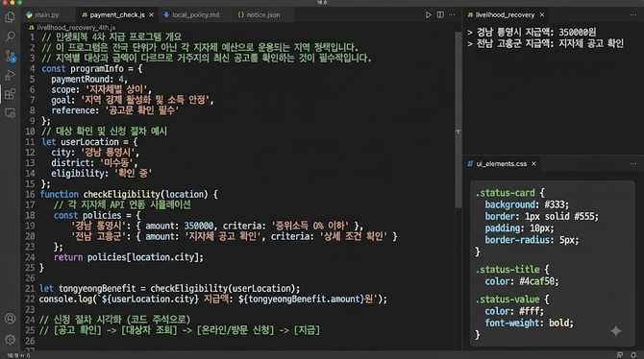644x359 pixels.
Task: Click the macOS green zoom window button
Action: [20, 2]
